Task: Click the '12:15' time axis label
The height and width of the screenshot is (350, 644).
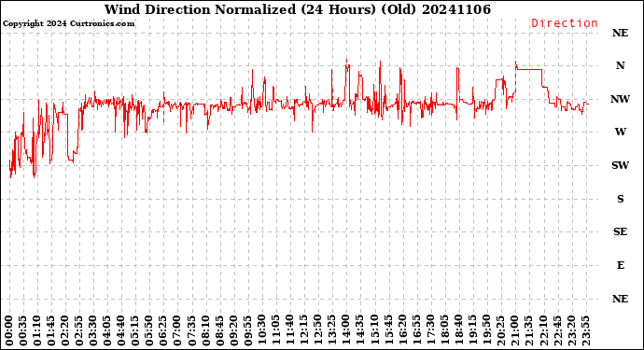Action: pyautogui.click(x=304, y=330)
